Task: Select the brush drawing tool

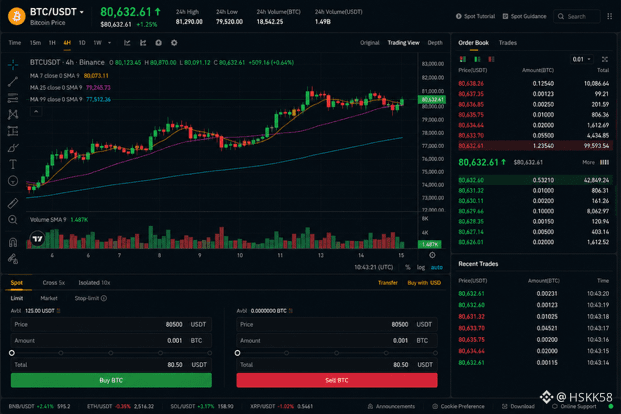Action: tap(13, 148)
